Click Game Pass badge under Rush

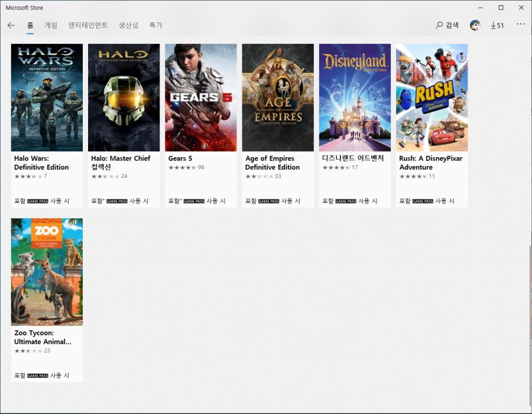pyautogui.click(x=423, y=201)
